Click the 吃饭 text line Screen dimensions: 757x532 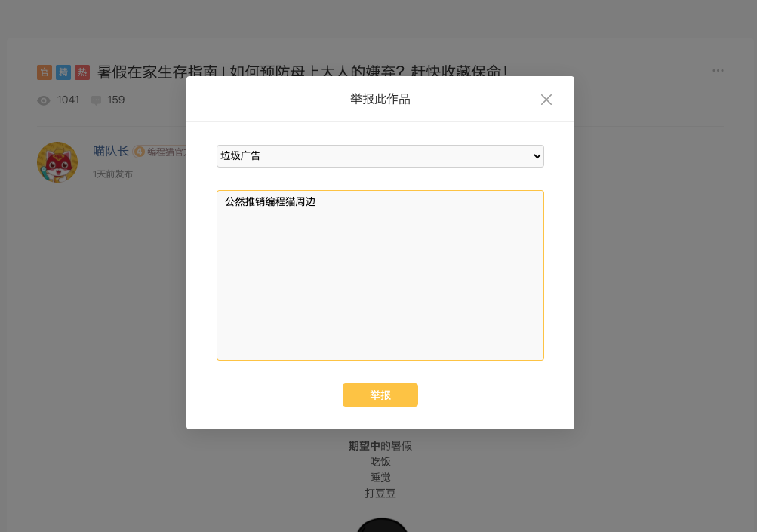click(380, 462)
